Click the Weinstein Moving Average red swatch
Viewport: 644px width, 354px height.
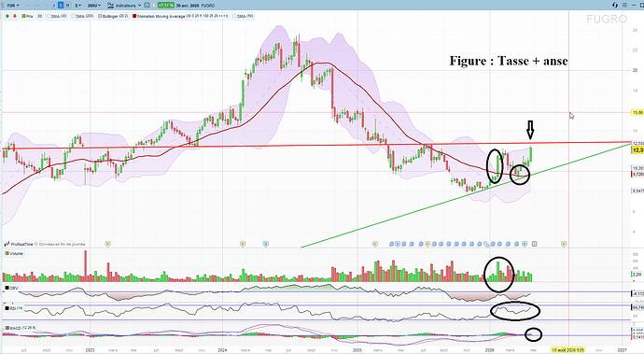point(134,16)
